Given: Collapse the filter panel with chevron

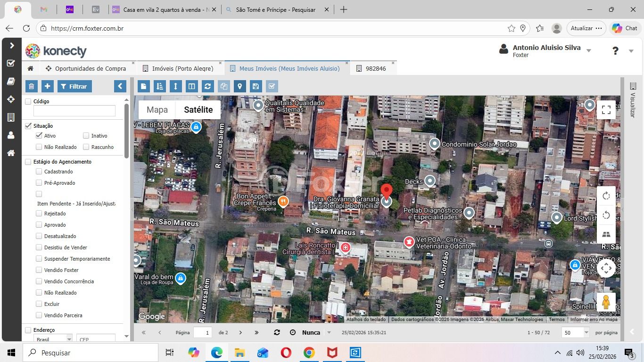Looking at the screenshot, I should [120, 86].
